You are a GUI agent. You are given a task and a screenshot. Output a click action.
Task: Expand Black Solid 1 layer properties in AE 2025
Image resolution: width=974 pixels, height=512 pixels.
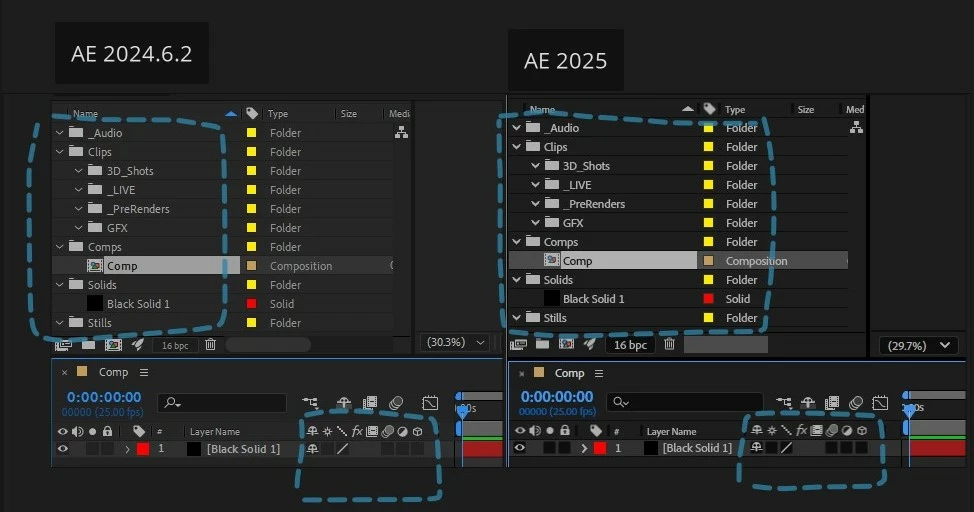pos(584,447)
